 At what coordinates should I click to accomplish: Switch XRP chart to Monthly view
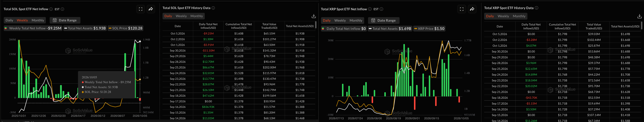click(x=356, y=21)
